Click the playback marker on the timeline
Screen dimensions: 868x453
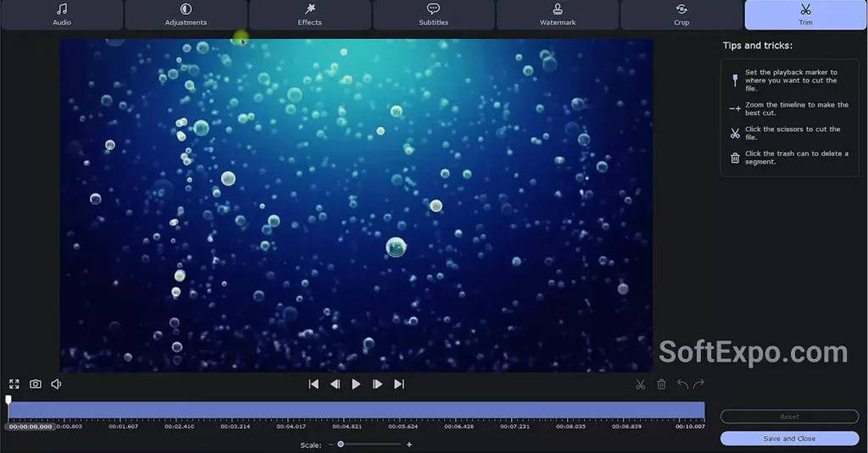tap(8, 400)
